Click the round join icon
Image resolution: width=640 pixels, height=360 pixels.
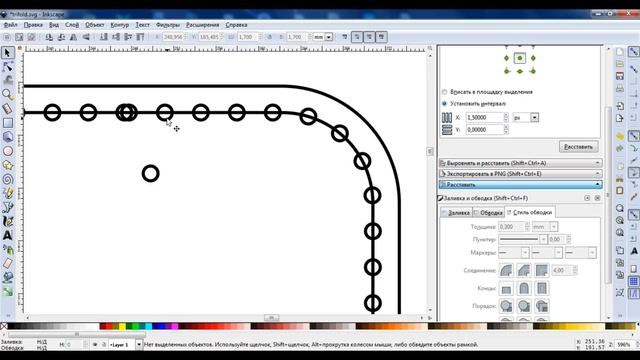point(506,270)
